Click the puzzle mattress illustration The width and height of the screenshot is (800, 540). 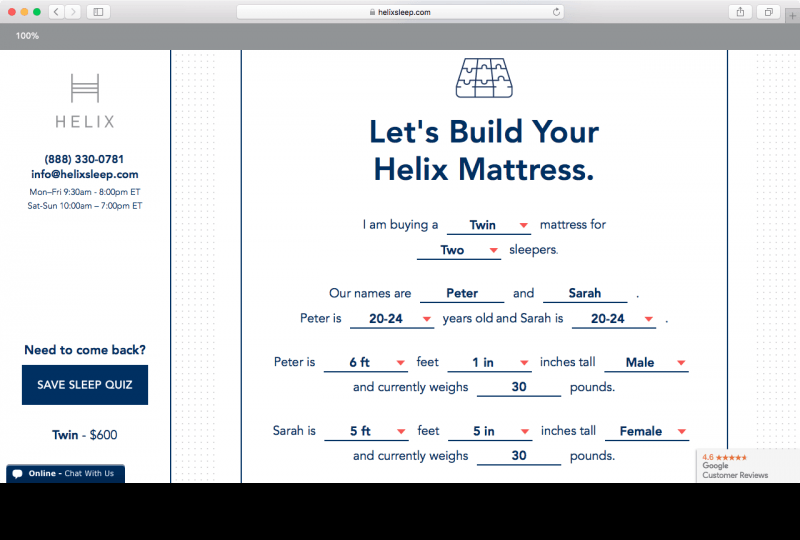pyautogui.click(x=484, y=78)
